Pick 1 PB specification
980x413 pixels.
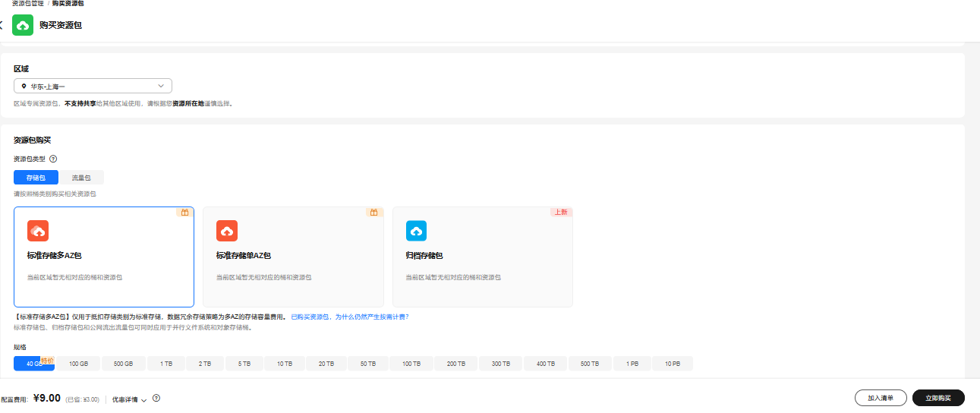[x=632, y=364]
